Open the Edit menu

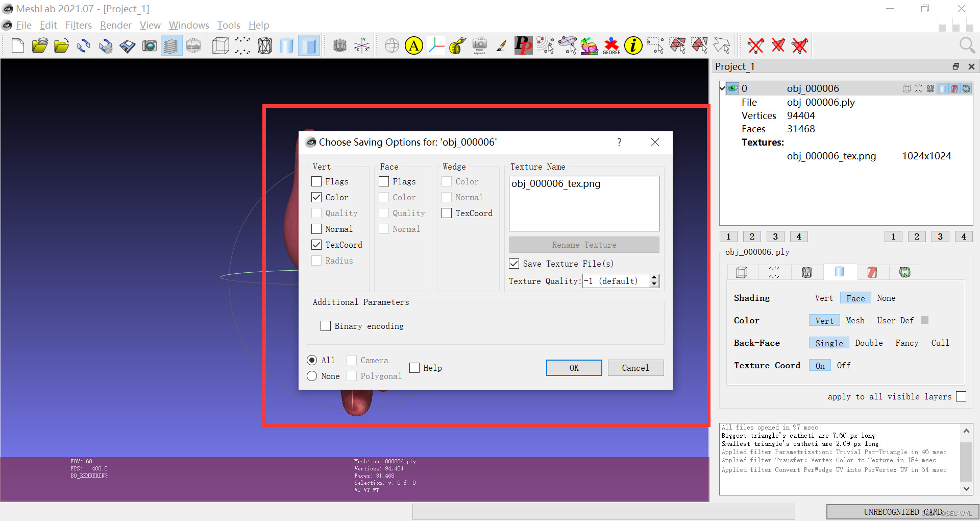pyautogui.click(x=48, y=25)
